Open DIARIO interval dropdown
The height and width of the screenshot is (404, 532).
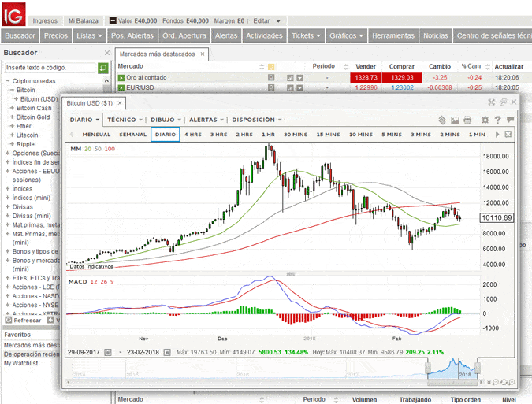point(84,120)
